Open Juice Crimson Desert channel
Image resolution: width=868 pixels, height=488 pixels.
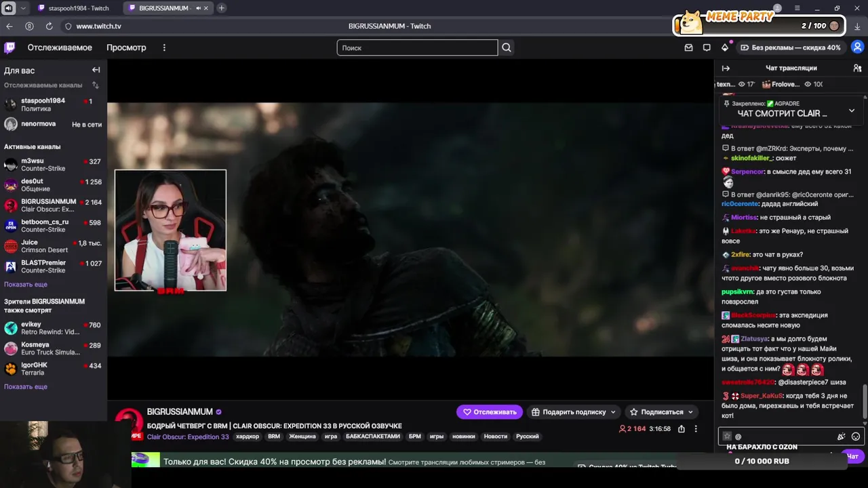(x=53, y=246)
